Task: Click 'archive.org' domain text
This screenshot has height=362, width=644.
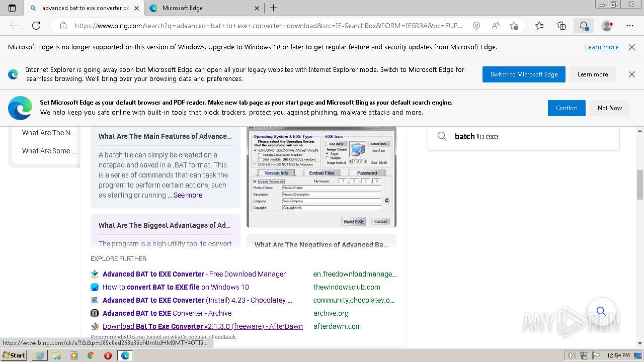Action: tap(331, 313)
